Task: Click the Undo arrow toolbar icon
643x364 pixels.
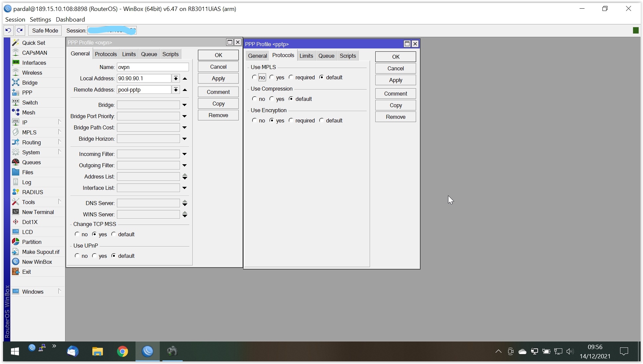Action: (8, 30)
